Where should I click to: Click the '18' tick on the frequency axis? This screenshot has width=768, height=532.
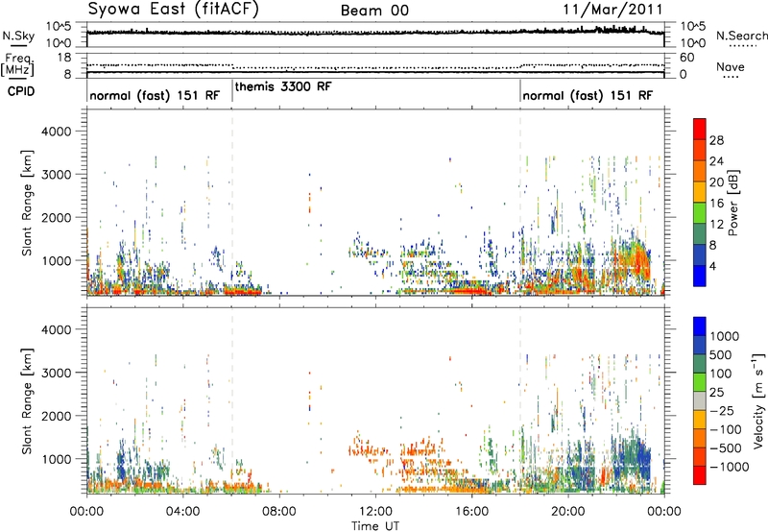(64, 58)
